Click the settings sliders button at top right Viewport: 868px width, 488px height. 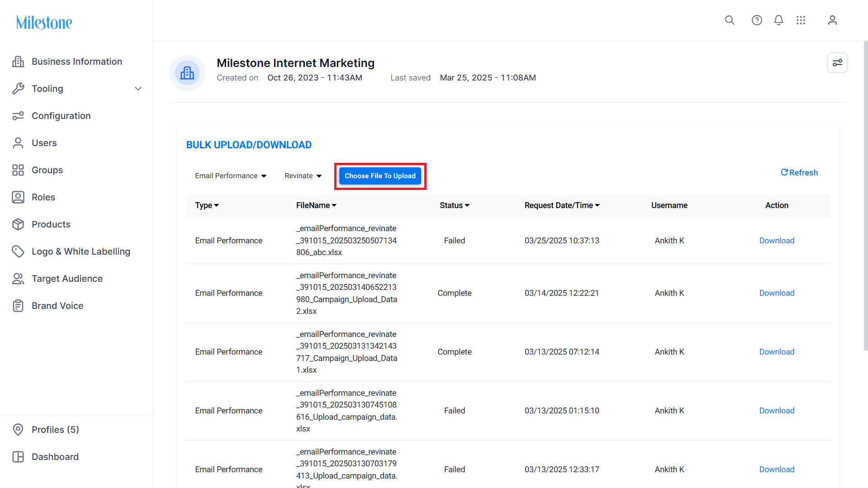tap(837, 62)
